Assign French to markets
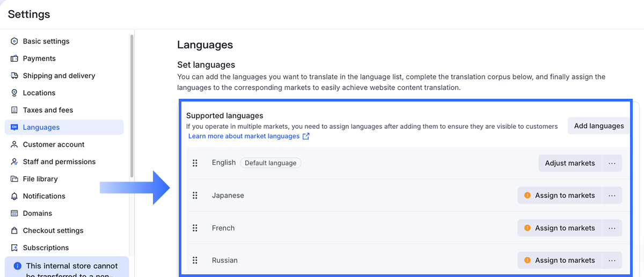The height and width of the screenshot is (277, 644). click(x=560, y=228)
